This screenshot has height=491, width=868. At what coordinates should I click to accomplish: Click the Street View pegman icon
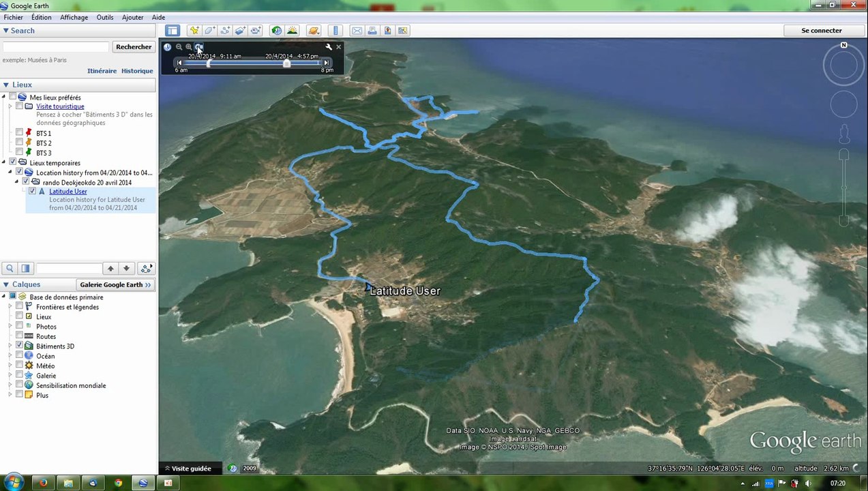pyautogui.click(x=843, y=133)
